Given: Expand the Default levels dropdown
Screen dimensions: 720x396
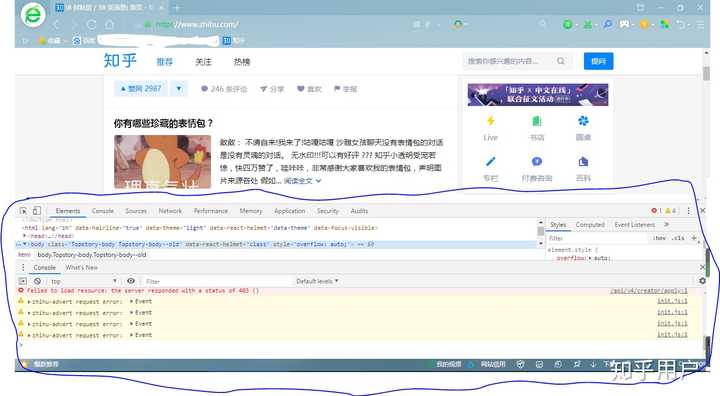Looking at the screenshot, I should pyautogui.click(x=317, y=281).
